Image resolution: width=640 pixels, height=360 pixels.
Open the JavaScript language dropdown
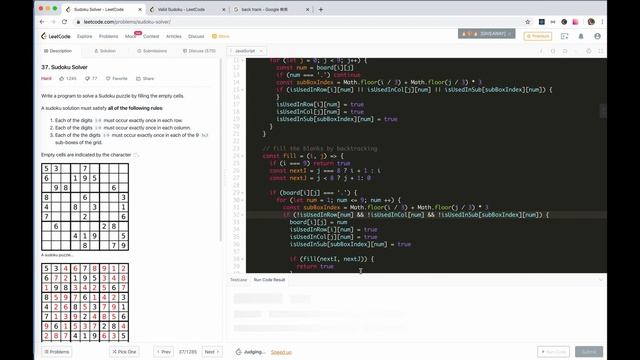click(246, 51)
